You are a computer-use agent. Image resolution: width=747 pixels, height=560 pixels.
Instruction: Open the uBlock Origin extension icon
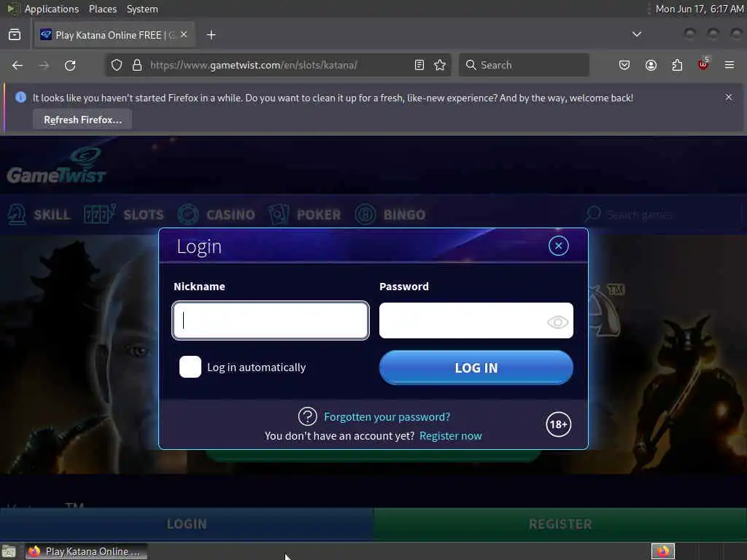click(703, 64)
